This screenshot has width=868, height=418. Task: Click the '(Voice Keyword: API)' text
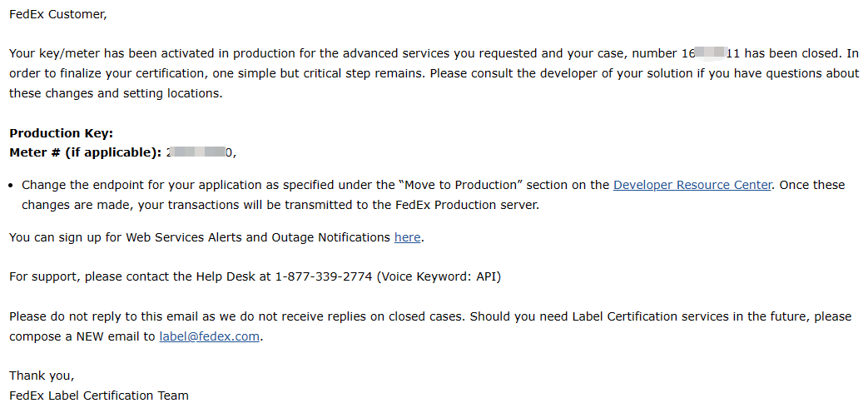[439, 277]
